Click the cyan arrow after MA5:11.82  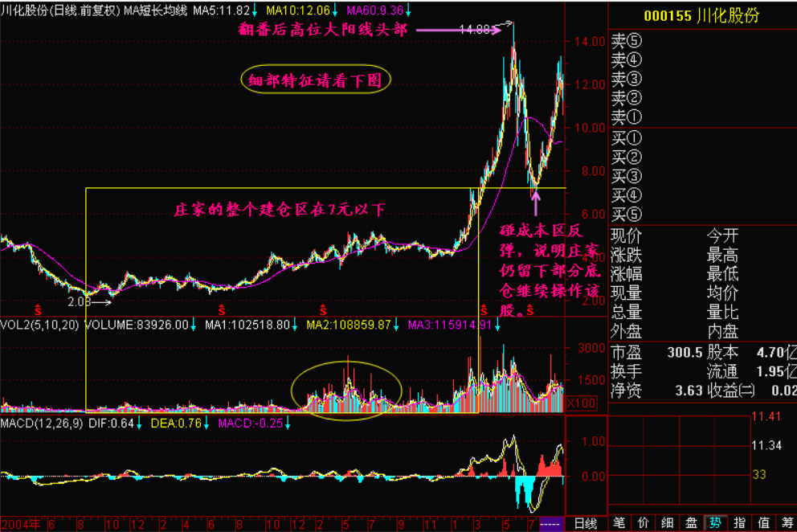point(255,10)
